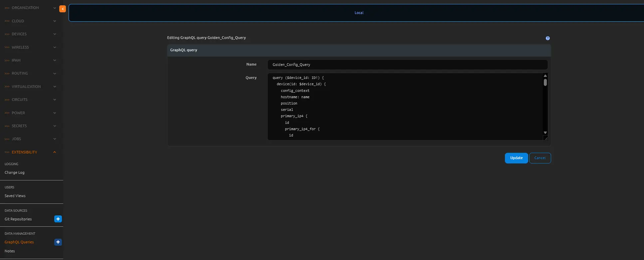Open Saved Views in the sidebar
This screenshot has height=260, width=644.
(15, 196)
